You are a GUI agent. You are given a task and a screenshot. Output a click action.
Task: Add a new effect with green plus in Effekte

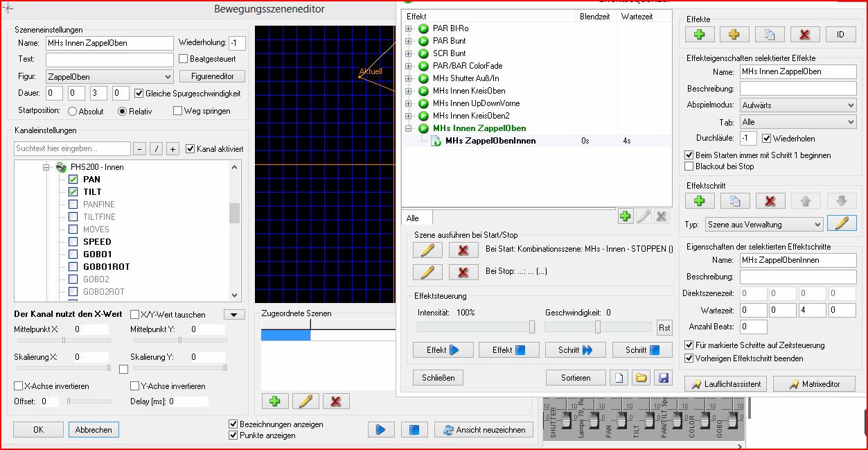pos(700,34)
